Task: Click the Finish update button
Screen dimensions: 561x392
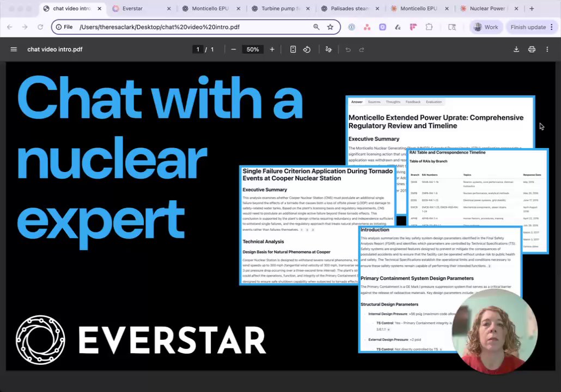Action: [532, 27]
